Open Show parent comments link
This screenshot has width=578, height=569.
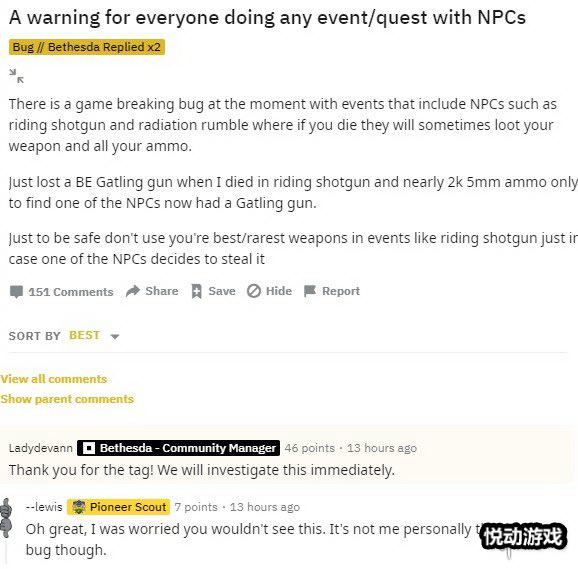click(67, 399)
